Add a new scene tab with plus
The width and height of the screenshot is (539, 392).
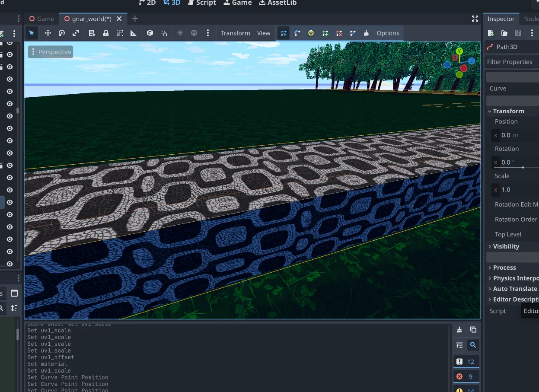[x=135, y=19]
